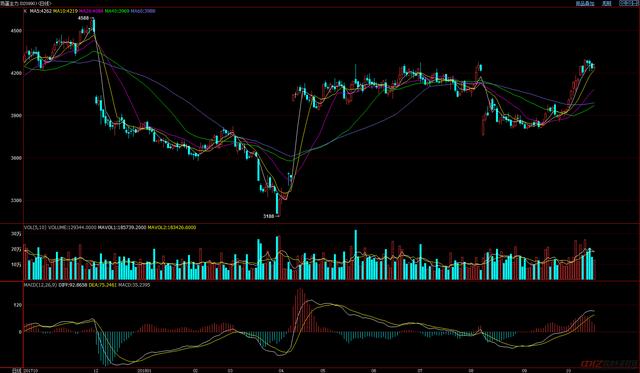Click the MACD(12,26,9) indicator title

click(x=40, y=285)
